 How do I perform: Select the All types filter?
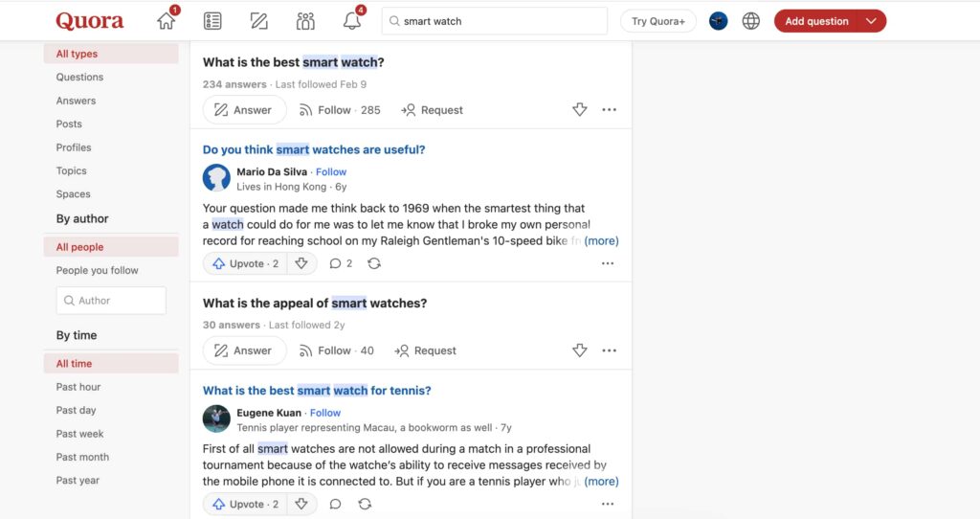click(111, 54)
